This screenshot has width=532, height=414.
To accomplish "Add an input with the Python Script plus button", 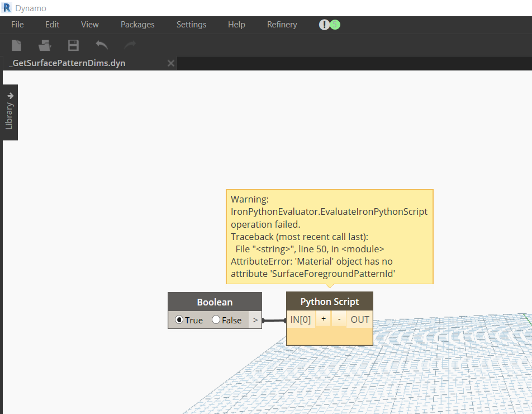I will point(324,319).
